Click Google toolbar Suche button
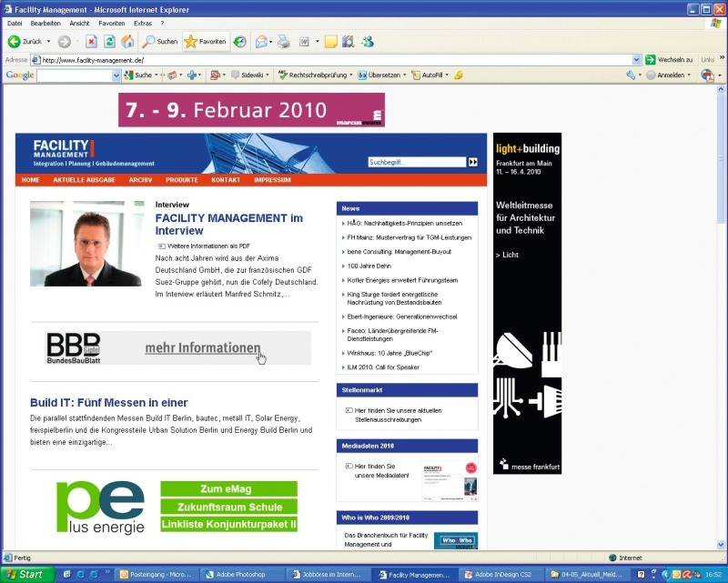The width and height of the screenshot is (728, 583). pos(138,75)
